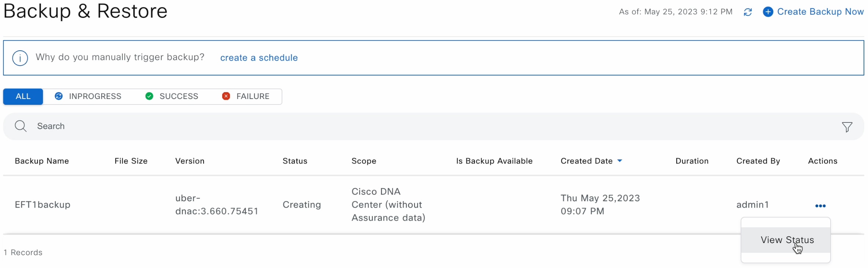The image size is (868, 268).
Task: Click the Status column header
Action: pyautogui.click(x=295, y=161)
